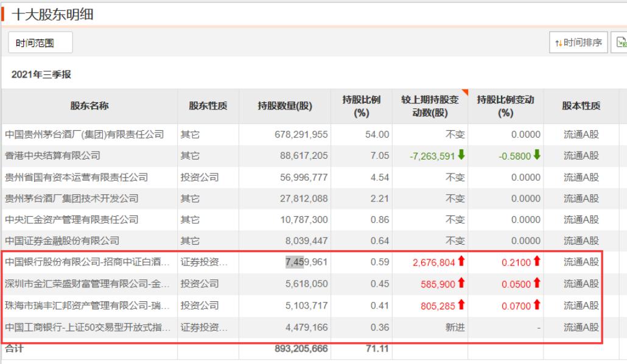Select shareholder 中国贵州茅台酒厂(集团)有限责任公司

click(85, 135)
